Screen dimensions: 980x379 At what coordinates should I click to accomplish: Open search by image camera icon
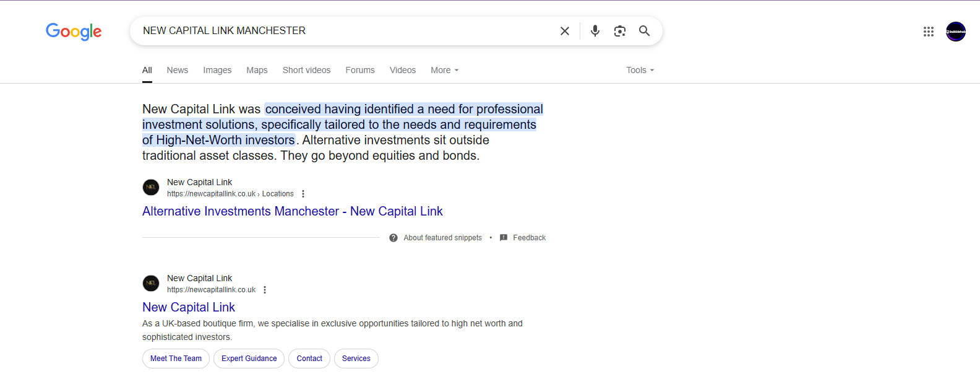coord(620,31)
